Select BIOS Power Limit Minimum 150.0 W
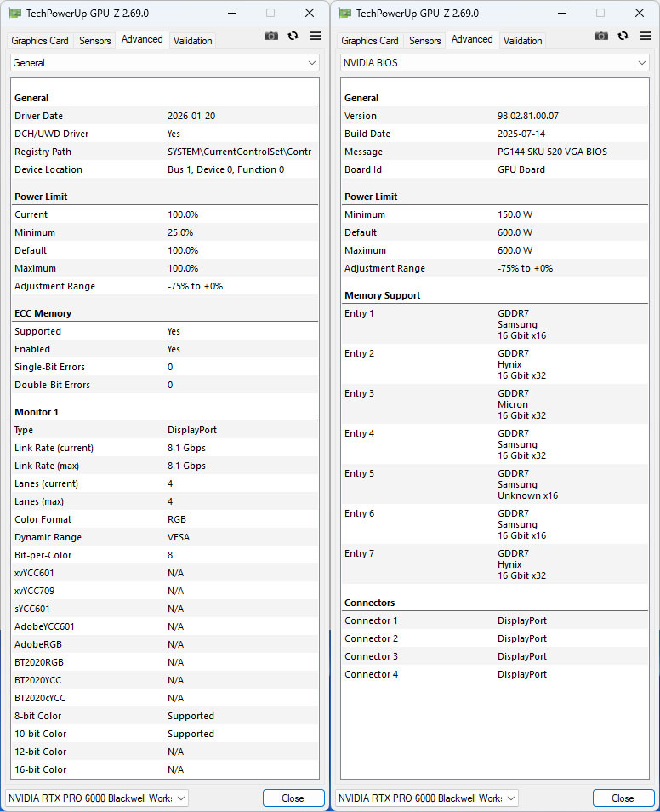The image size is (660, 812). click(x=495, y=214)
